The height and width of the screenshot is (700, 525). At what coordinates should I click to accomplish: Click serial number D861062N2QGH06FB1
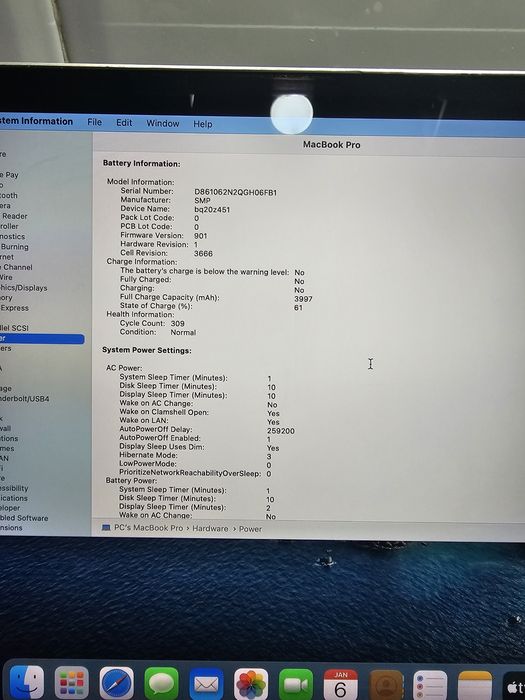coord(236,192)
